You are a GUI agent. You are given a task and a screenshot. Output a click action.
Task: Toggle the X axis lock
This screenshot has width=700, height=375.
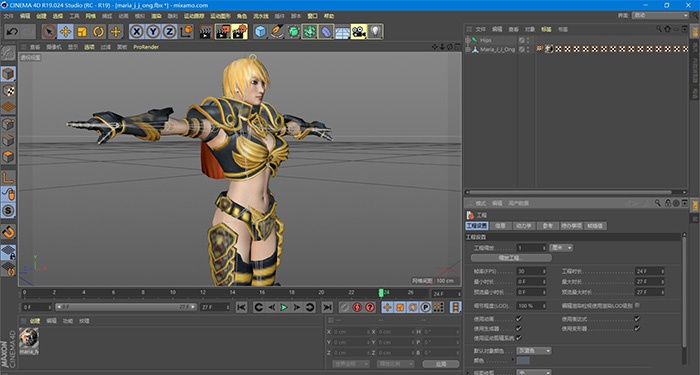[x=137, y=32]
